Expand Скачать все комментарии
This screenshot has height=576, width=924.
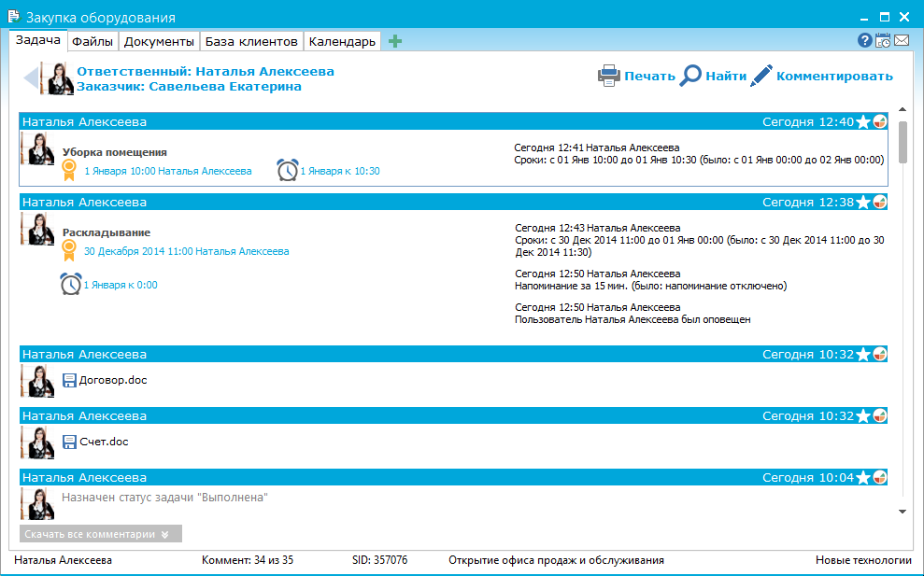(101, 534)
